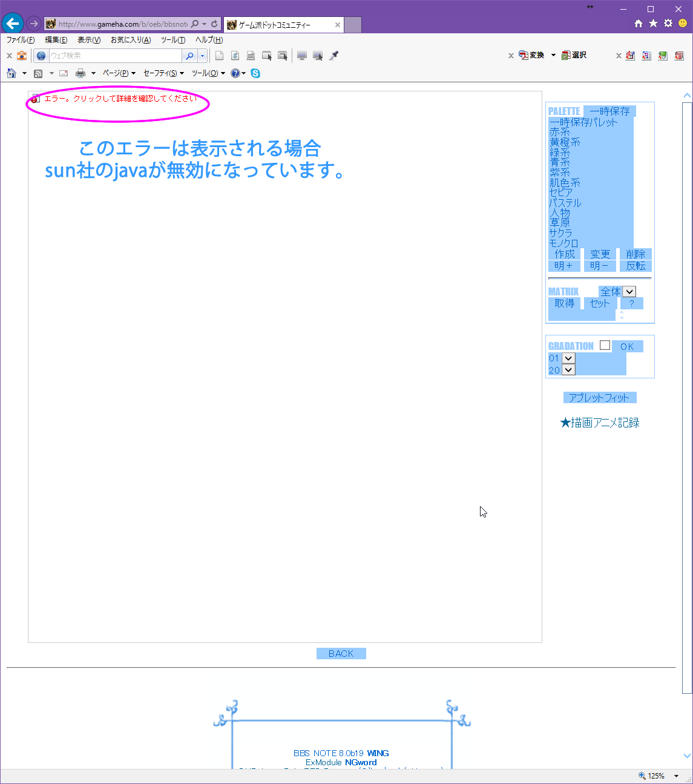Select the eyedropper tool in the toolbar
The width and height of the screenshot is (693, 784).
(333, 56)
